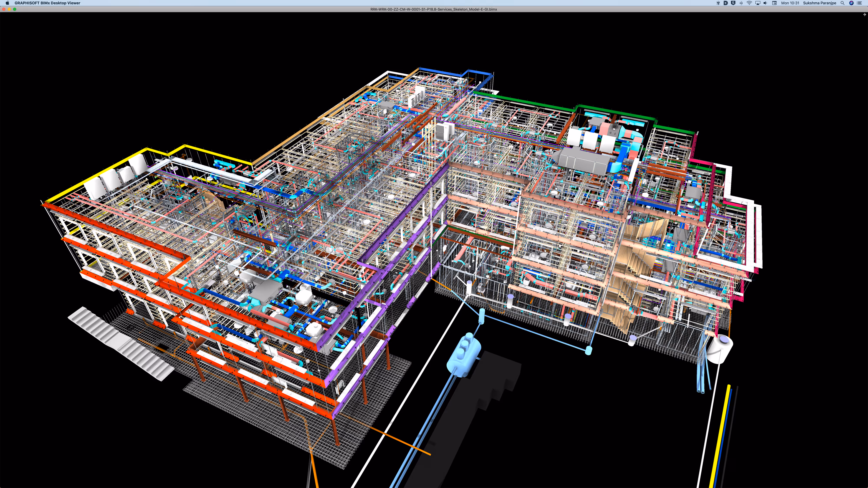Screen dimensions: 868x488
Task: Click the Wi-Fi status icon
Action: click(749, 3)
